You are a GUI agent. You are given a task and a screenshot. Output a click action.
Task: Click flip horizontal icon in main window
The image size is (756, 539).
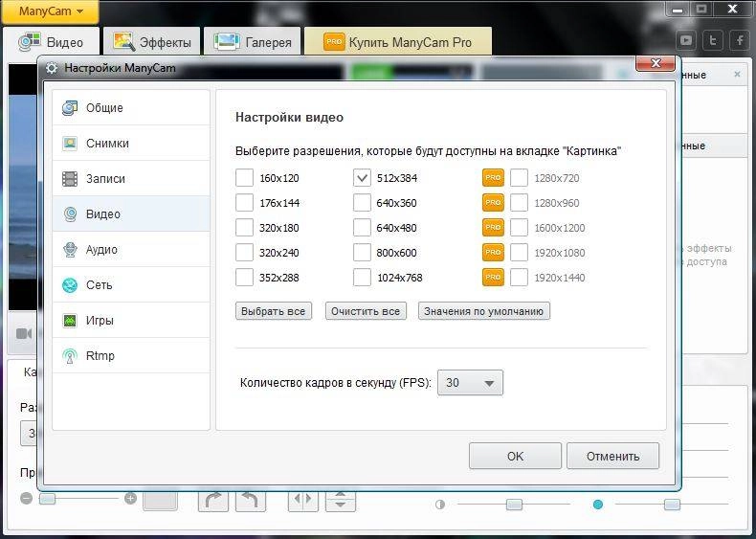(x=302, y=500)
